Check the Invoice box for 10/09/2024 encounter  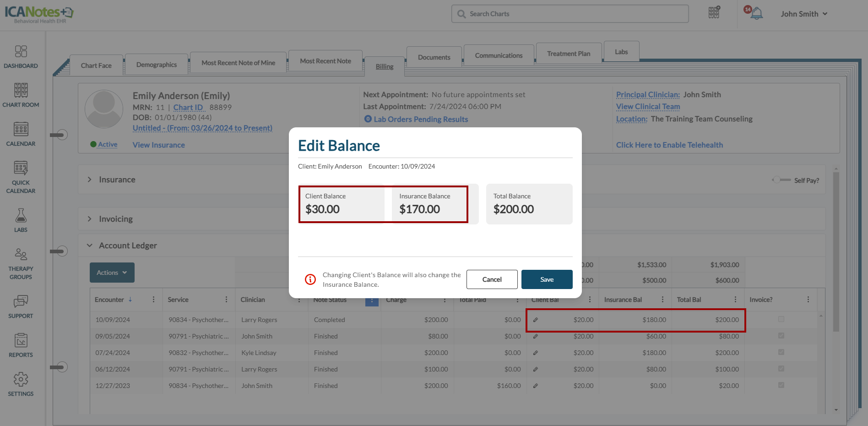(781, 319)
